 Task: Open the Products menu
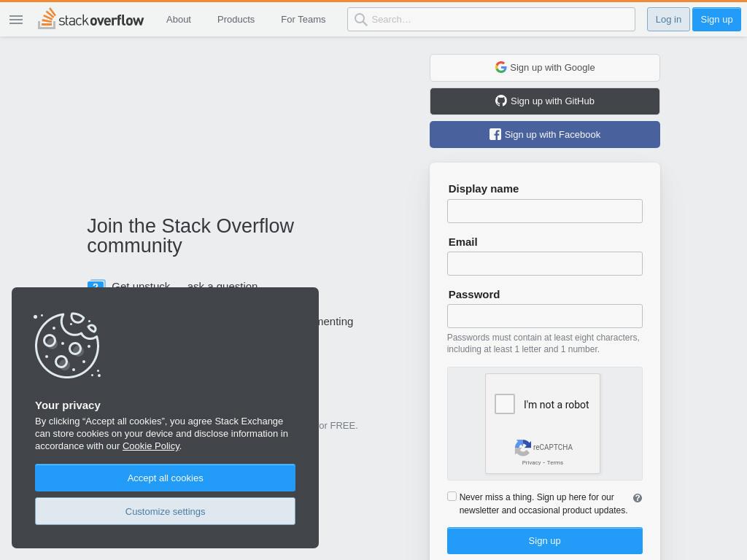coord(236,20)
